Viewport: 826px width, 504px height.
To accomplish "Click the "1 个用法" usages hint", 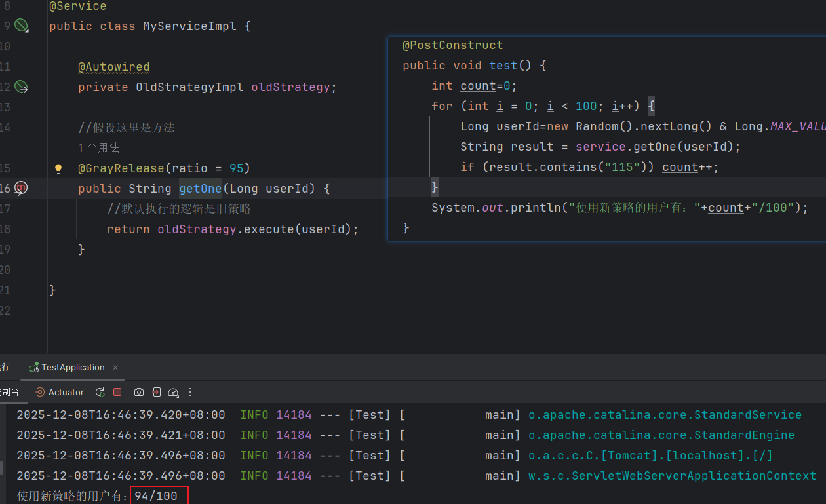I will click(98, 148).
